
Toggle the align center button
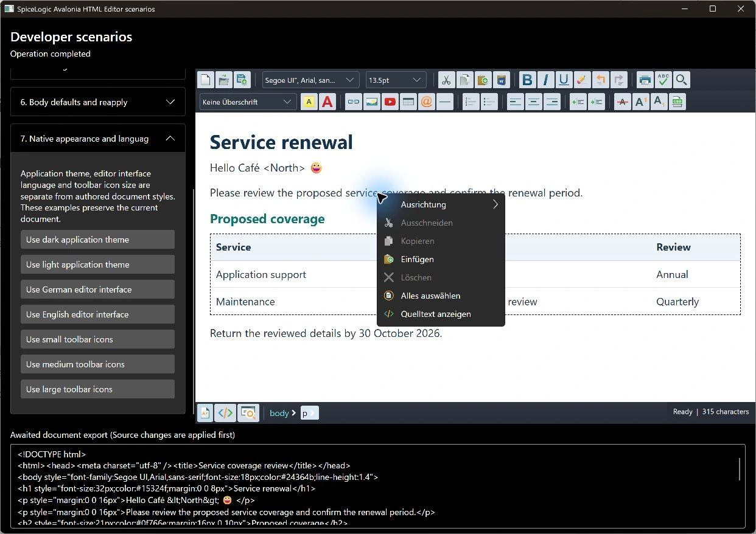(x=534, y=102)
